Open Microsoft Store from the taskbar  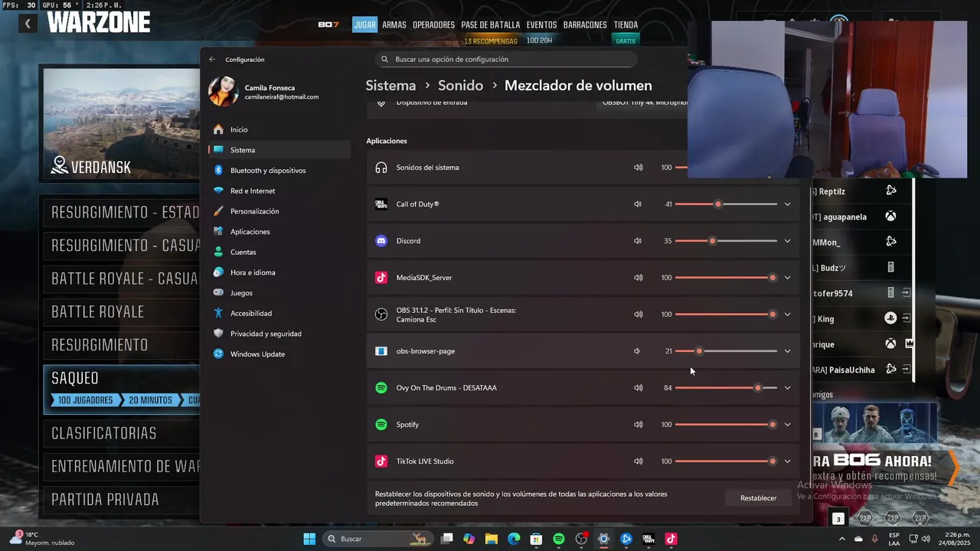click(x=537, y=539)
